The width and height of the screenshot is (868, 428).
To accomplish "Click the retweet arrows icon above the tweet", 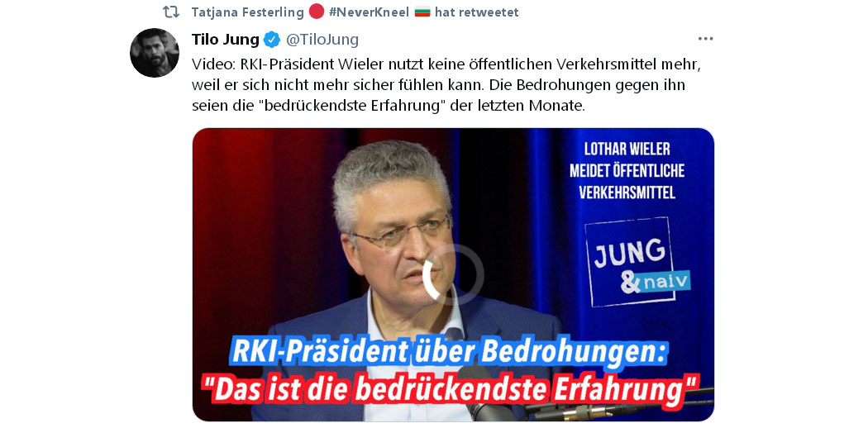I will click(170, 12).
